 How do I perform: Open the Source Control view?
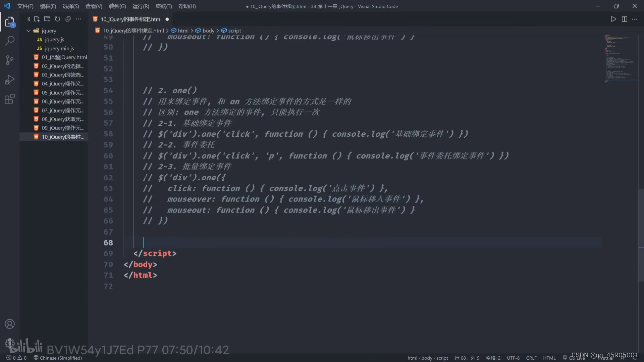click(10, 60)
